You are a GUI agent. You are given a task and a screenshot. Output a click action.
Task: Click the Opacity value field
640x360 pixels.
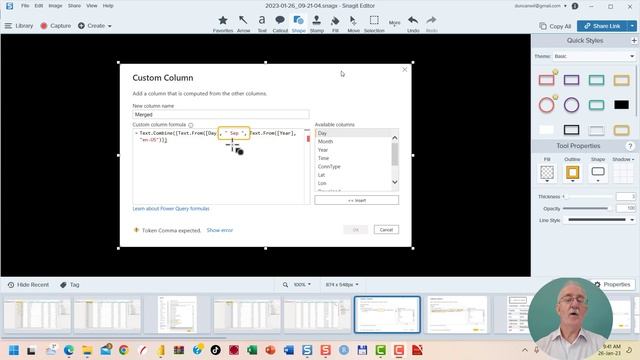pyautogui.click(x=626, y=209)
